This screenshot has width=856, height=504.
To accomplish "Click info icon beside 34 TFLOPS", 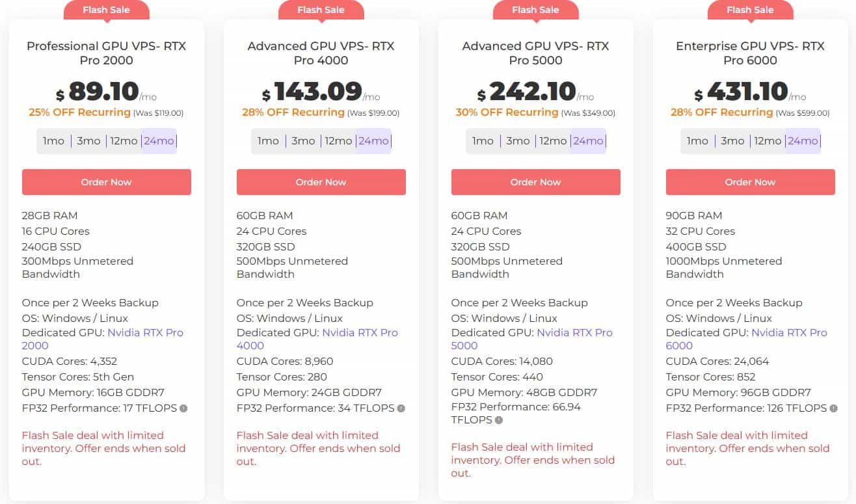I will (401, 408).
